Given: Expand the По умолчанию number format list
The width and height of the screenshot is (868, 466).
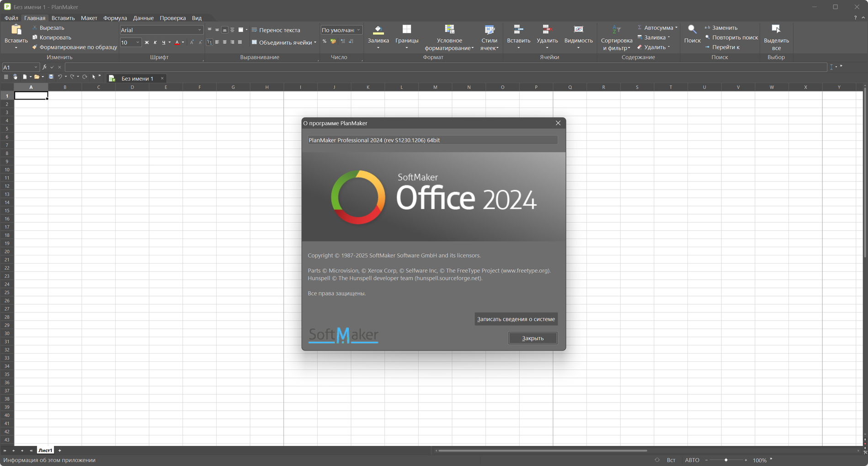Looking at the screenshot, I should click(358, 30).
